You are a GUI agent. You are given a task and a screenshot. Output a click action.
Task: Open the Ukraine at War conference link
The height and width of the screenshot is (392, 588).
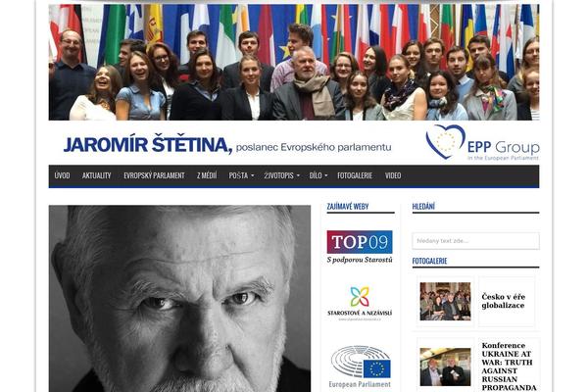509,367
